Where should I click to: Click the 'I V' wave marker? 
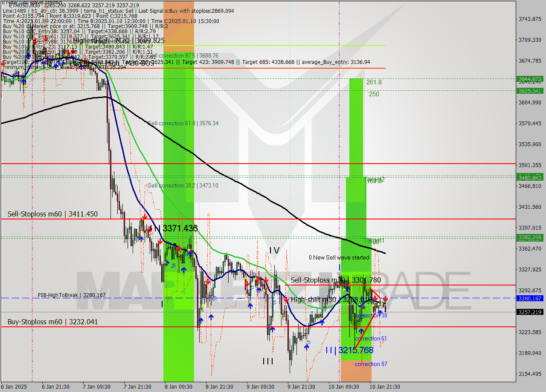(274, 251)
